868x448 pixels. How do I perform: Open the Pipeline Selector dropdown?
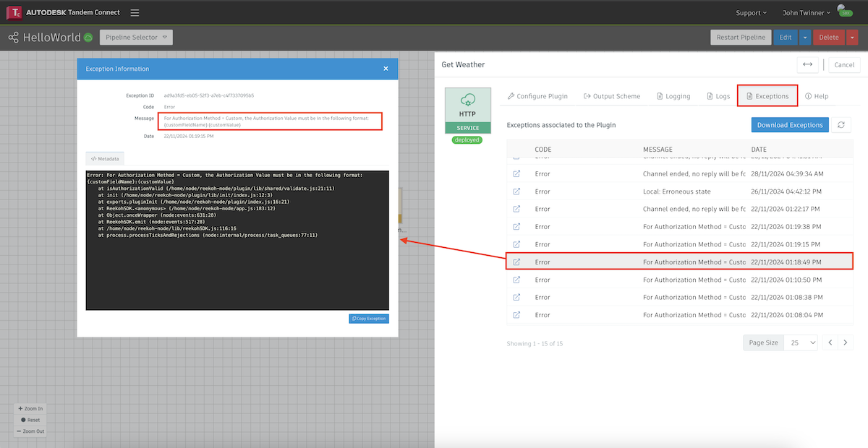(136, 37)
